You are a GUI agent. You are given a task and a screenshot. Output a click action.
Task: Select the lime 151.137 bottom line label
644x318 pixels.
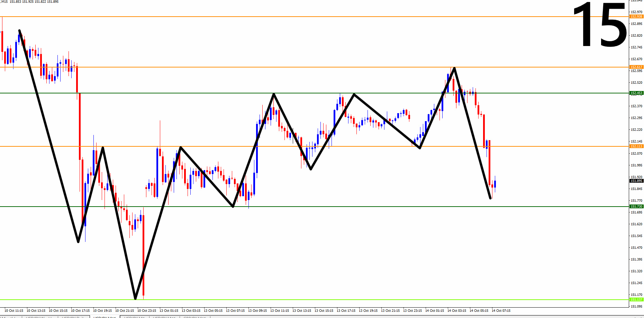point(636,300)
